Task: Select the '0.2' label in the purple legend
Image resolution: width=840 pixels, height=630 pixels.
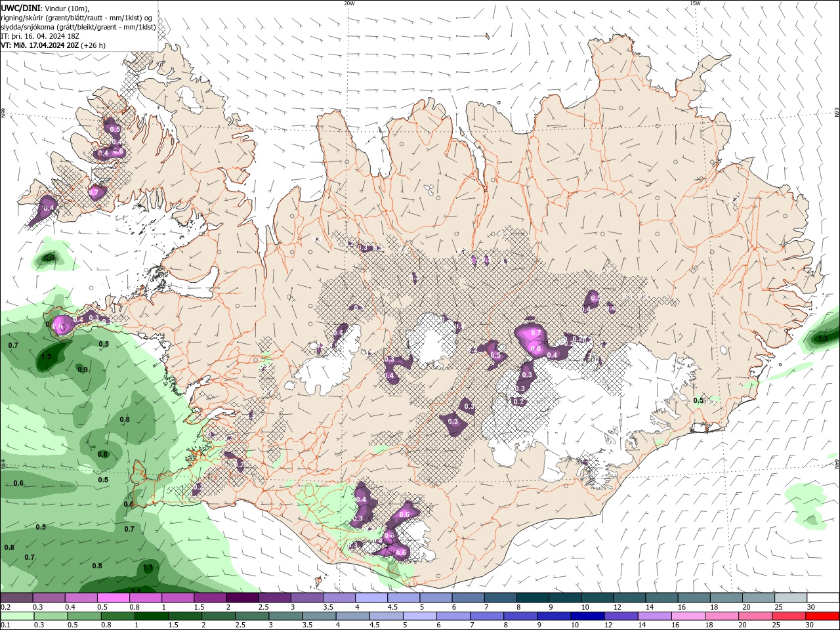Action: tap(5, 607)
